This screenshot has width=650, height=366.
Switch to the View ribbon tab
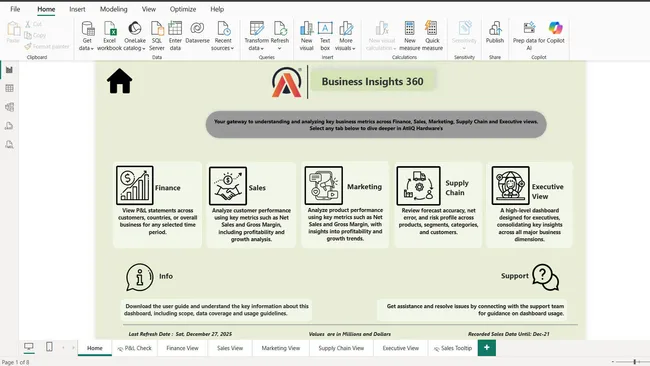[x=149, y=9]
